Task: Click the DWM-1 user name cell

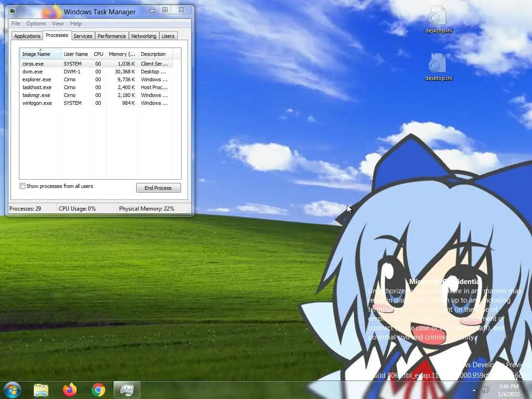Action: click(72, 72)
